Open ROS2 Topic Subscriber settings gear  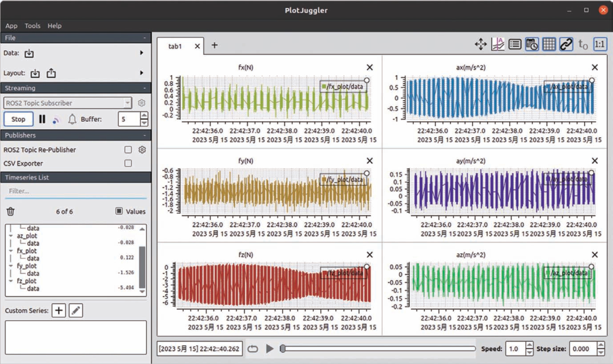(x=142, y=103)
